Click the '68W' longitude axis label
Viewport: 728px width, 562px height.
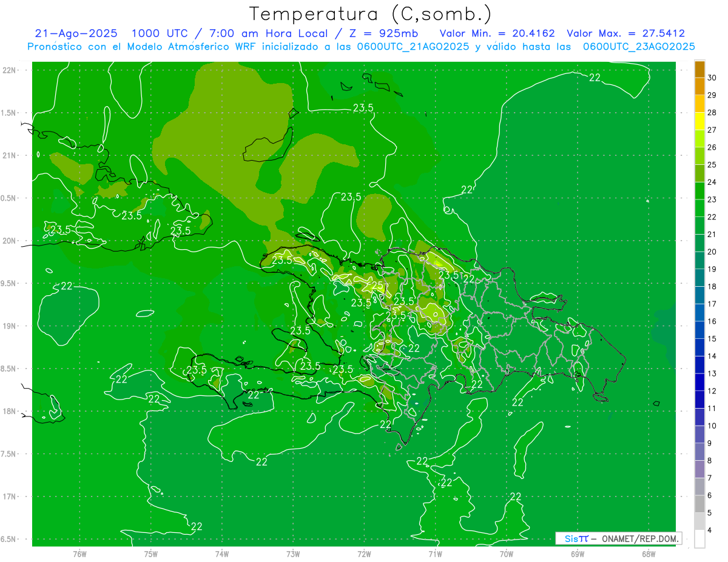coord(649,554)
